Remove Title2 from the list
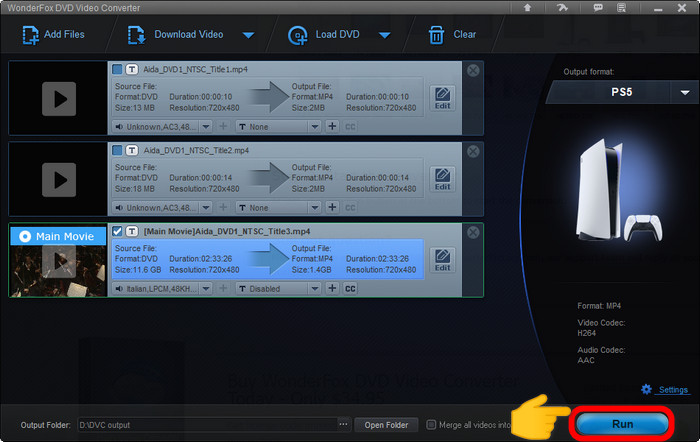This screenshot has height=442, width=700. tap(473, 151)
